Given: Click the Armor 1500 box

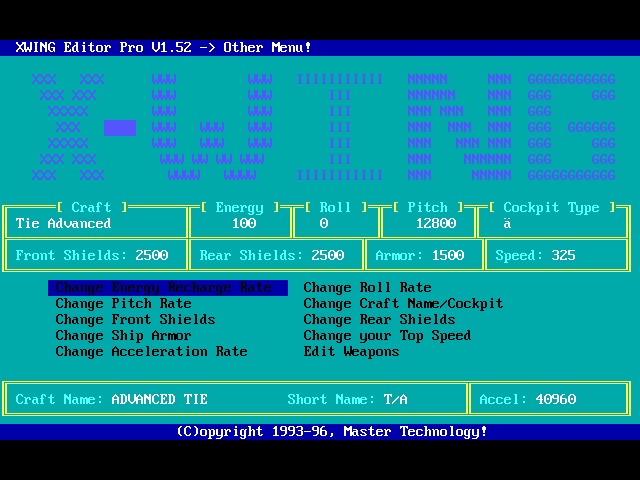Looking at the screenshot, I should [421, 255].
